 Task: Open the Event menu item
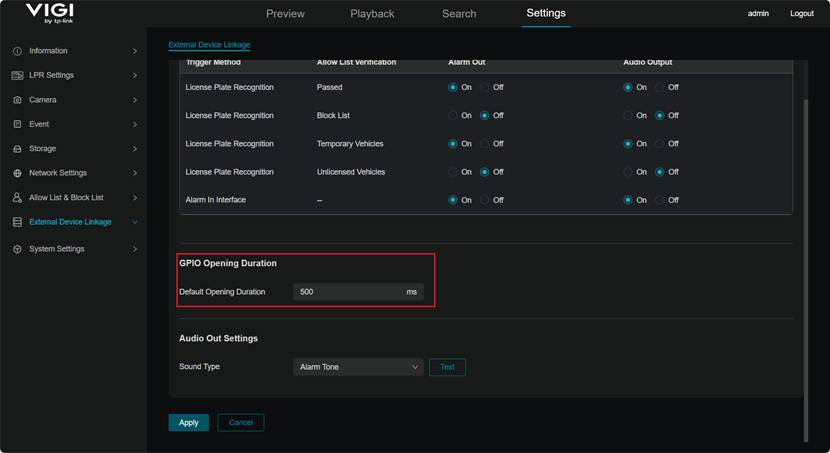[39, 124]
